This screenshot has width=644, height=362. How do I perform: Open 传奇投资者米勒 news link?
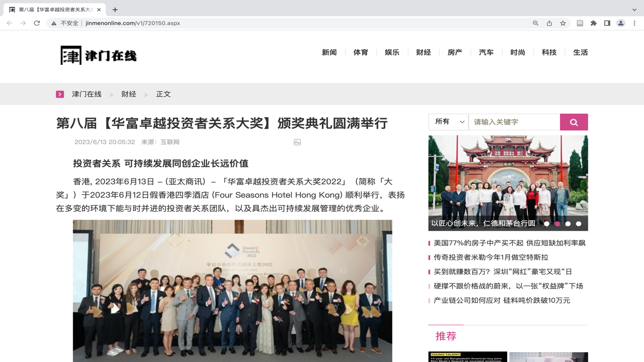pos(491,257)
